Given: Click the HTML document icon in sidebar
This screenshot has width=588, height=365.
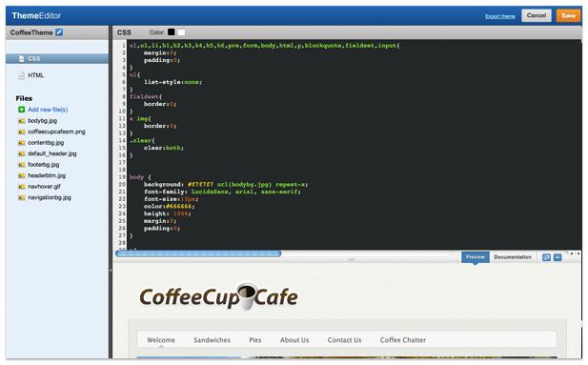Looking at the screenshot, I should [x=21, y=75].
